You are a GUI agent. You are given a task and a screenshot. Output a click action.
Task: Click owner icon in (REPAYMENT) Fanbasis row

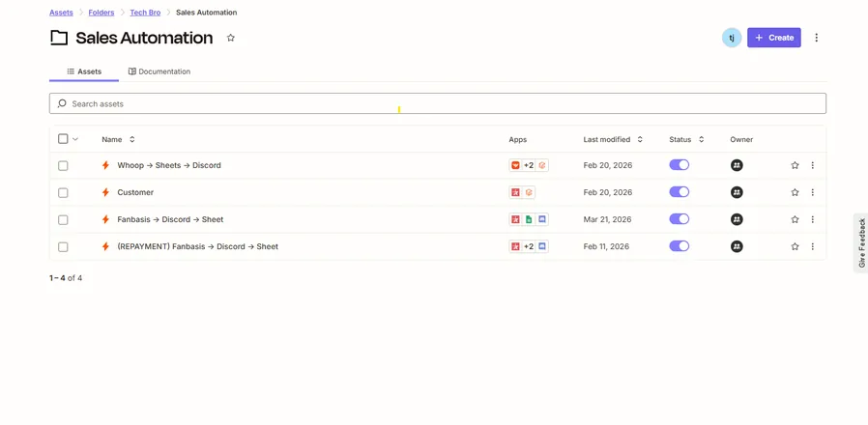(x=737, y=246)
